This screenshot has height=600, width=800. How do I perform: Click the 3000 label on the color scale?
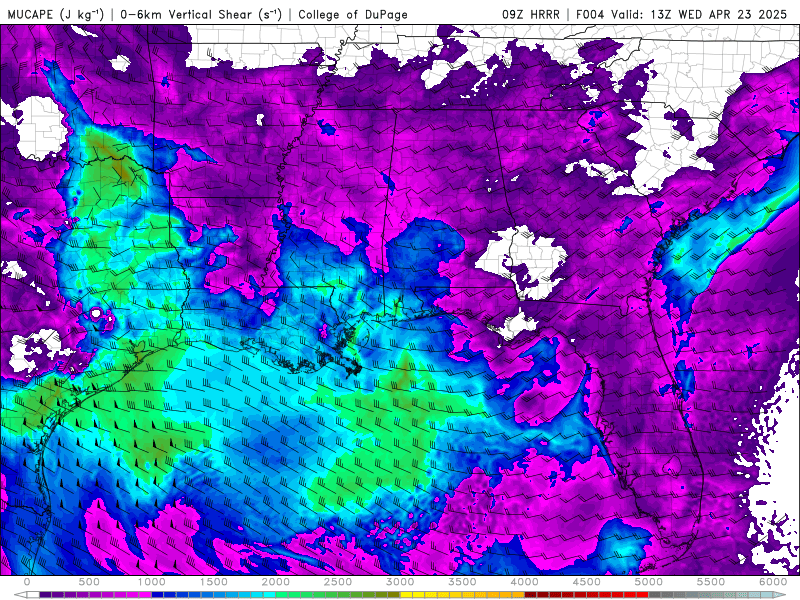(x=400, y=582)
